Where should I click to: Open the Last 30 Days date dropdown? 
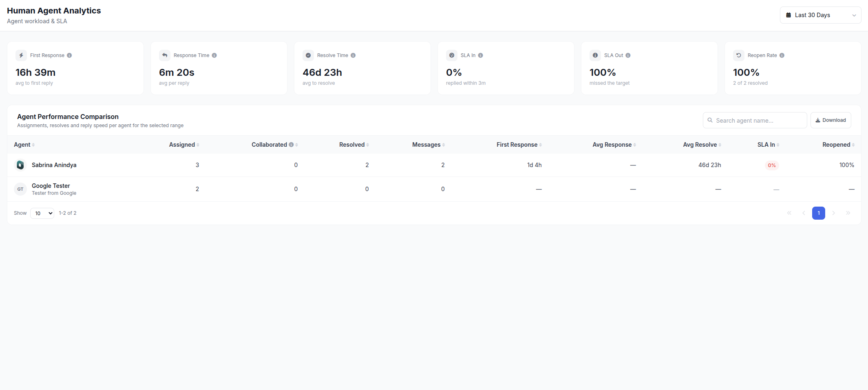pyautogui.click(x=820, y=15)
